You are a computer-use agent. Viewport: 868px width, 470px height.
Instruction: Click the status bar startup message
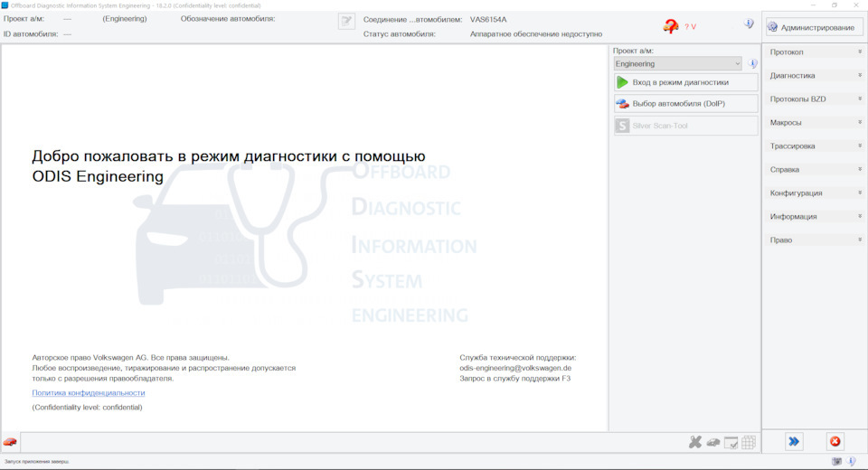point(36,461)
